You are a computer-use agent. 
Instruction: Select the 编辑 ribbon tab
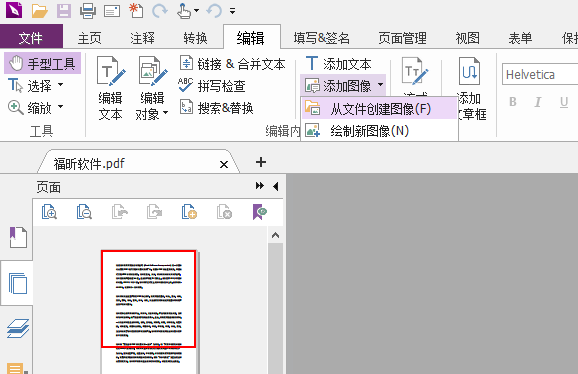coord(251,38)
